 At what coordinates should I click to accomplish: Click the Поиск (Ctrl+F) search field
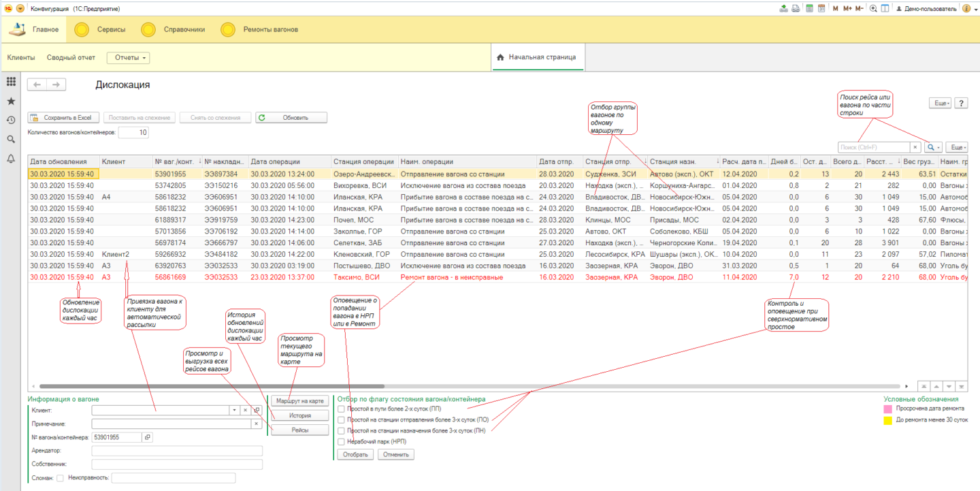click(875, 147)
